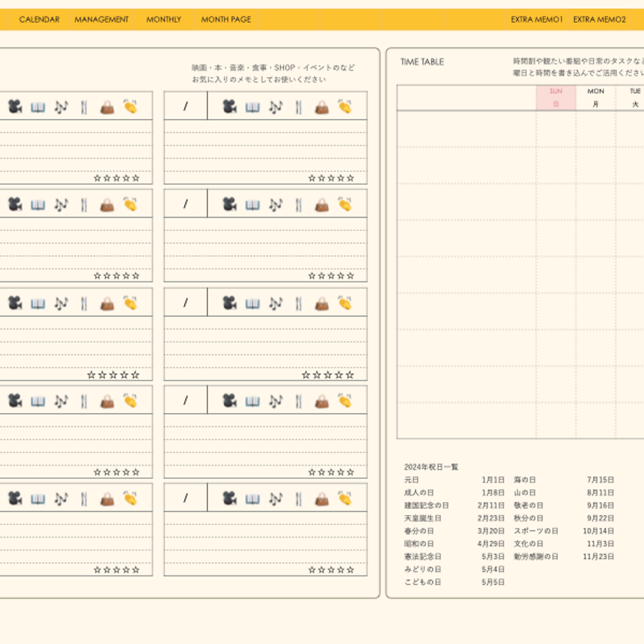
Task: Select music note icon in second left-column card
Action: 61,204
